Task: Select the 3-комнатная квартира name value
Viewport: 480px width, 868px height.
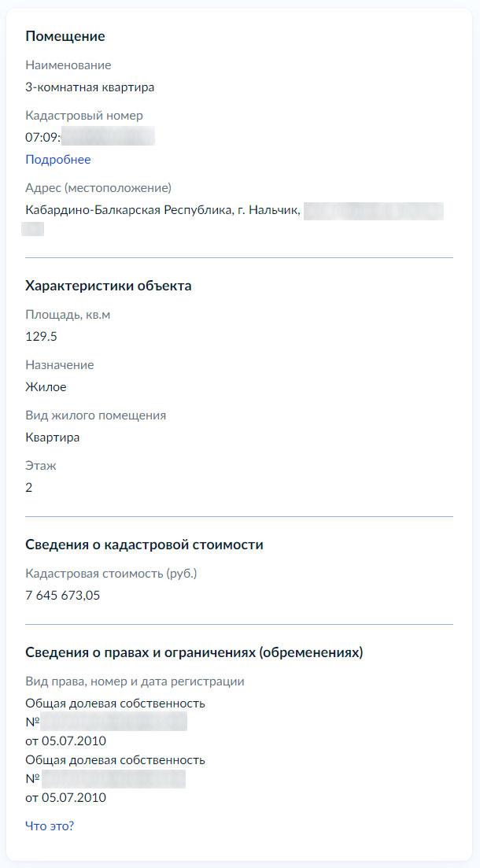Action: 90,87
